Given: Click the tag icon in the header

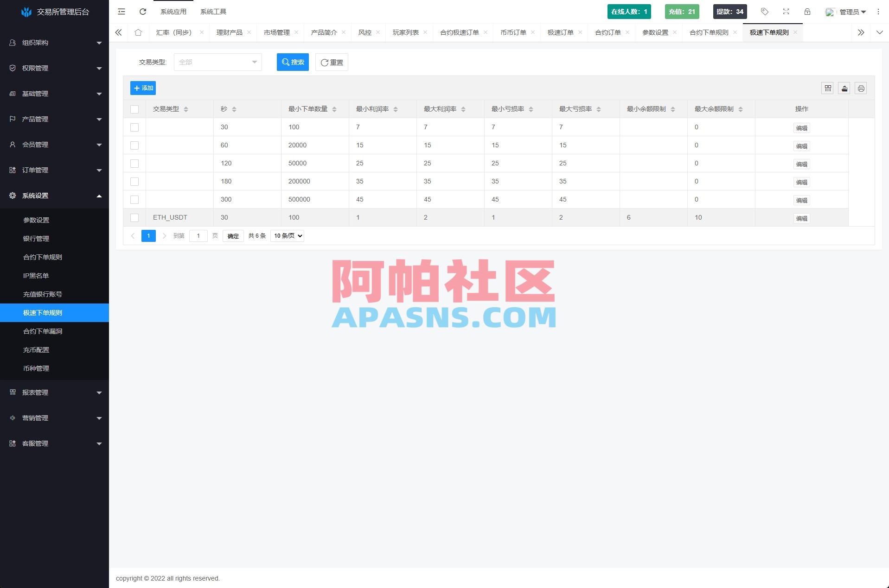Looking at the screenshot, I should (764, 12).
